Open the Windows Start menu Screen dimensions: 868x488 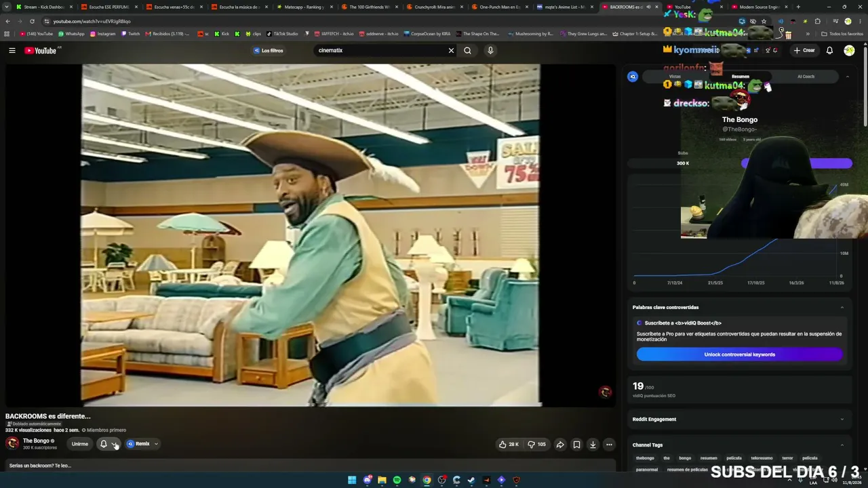click(352, 480)
